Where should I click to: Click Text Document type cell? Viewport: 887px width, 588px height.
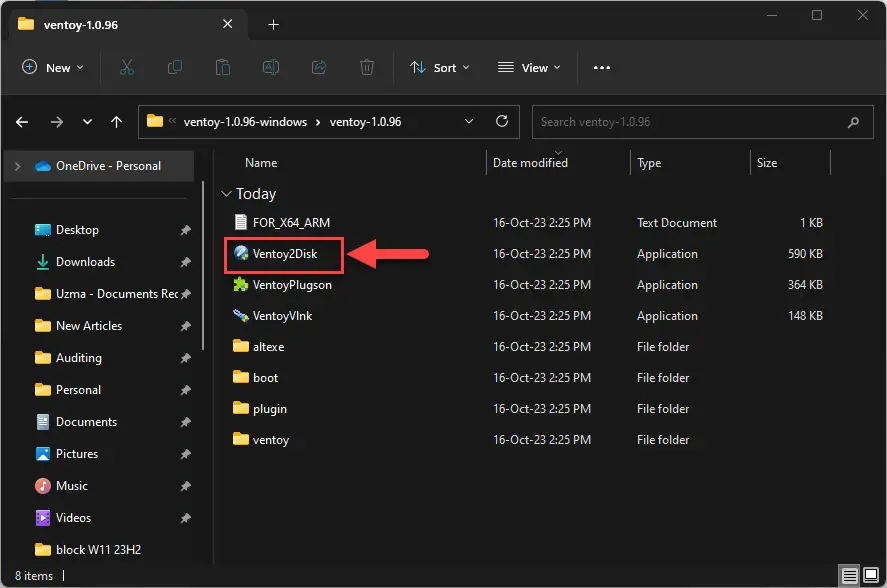pos(677,222)
